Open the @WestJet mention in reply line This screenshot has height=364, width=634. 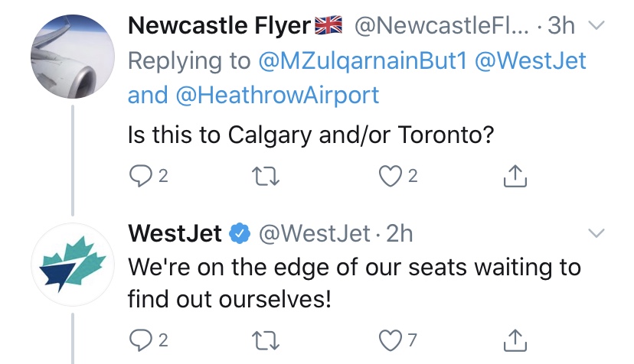pos(531,60)
